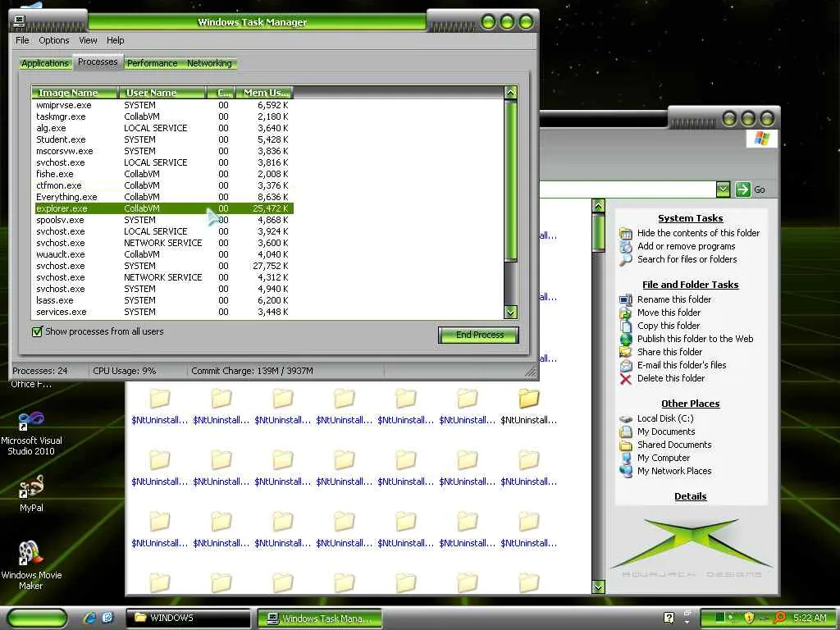
Task: Click the Publish this folder globe icon
Action: (x=626, y=339)
